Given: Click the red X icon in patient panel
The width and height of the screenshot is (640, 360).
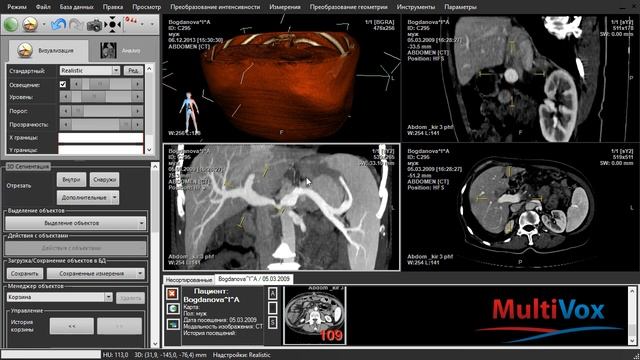Looking at the screenshot, I should [172, 293].
